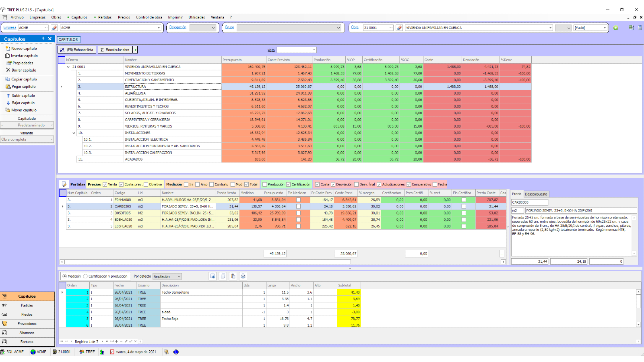
Task: Enable the Objetivo checkbox
Action: (x=146, y=185)
